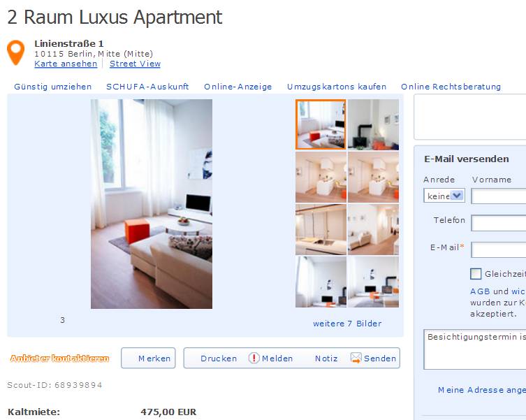Viewport: 526px width, 420px height.
Task: Select the highlighted living room thumbnail
Action: pyautogui.click(x=321, y=124)
